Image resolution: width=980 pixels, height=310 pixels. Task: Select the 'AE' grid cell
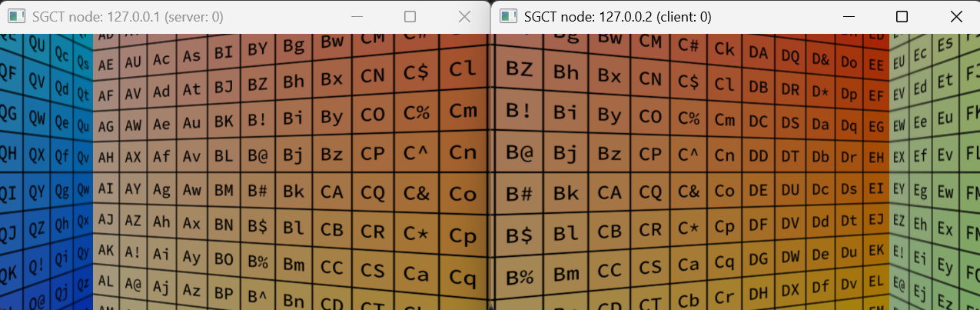click(x=106, y=65)
